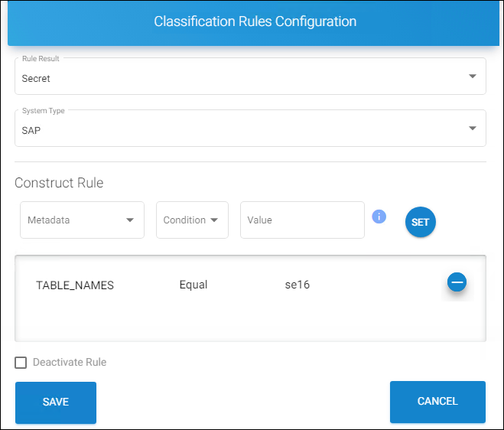The height and width of the screenshot is (430, 504).
Task: Click the Condition dropdown arrow
Action: click(214, 220)
